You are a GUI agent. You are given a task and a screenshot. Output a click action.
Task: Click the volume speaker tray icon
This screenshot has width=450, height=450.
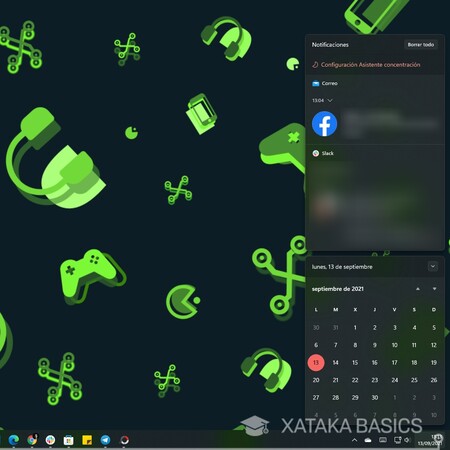[x=407, y=440]
